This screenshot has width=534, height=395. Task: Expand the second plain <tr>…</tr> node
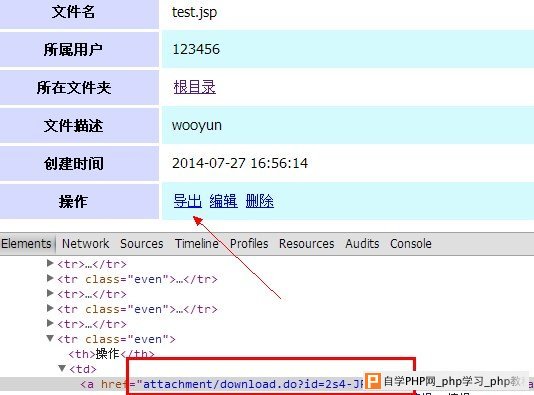[x=50, y=293]
